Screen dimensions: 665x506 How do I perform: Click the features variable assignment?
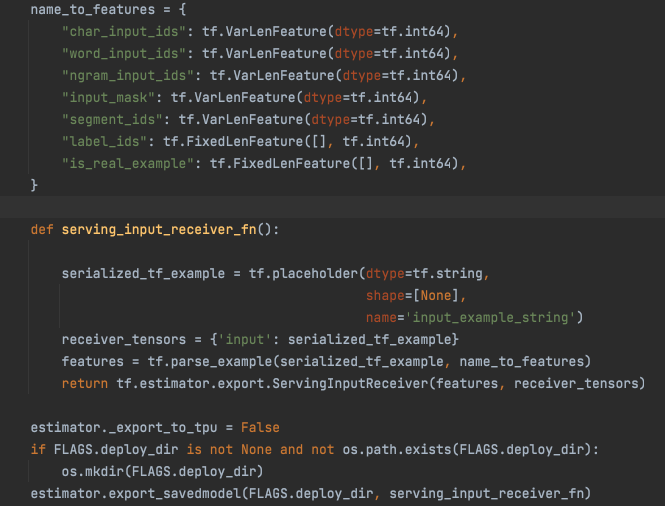tap(92, 362)
